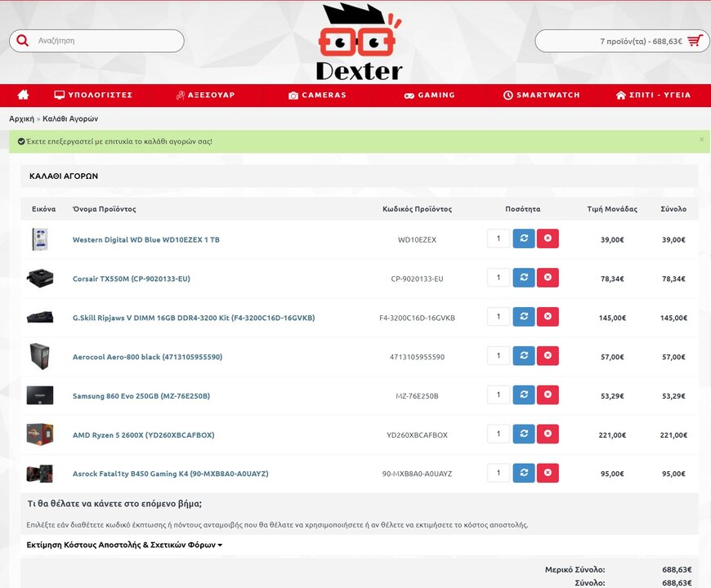Click Western Digital hard drive thumbnail

(40, 239)
